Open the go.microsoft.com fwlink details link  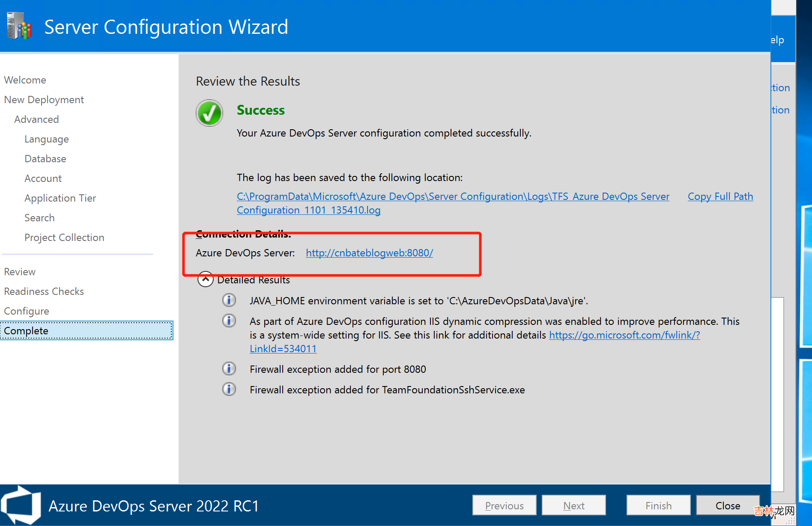(x=624, y=335)
